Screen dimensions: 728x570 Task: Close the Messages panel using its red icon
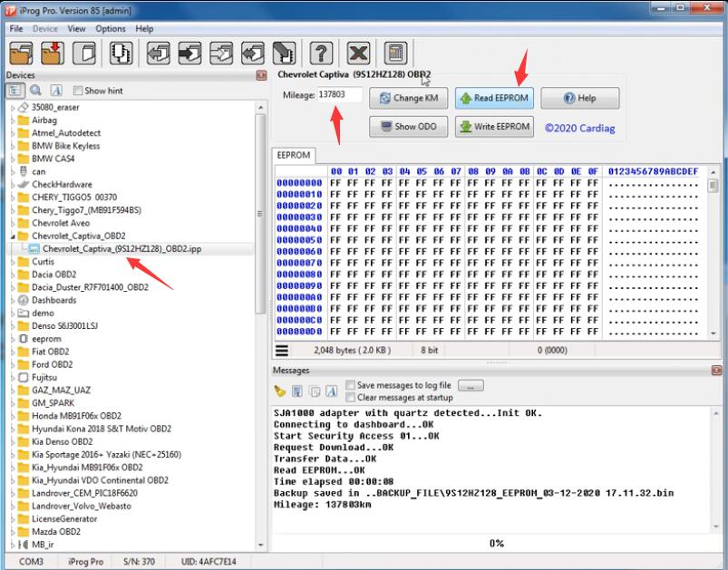716,371
